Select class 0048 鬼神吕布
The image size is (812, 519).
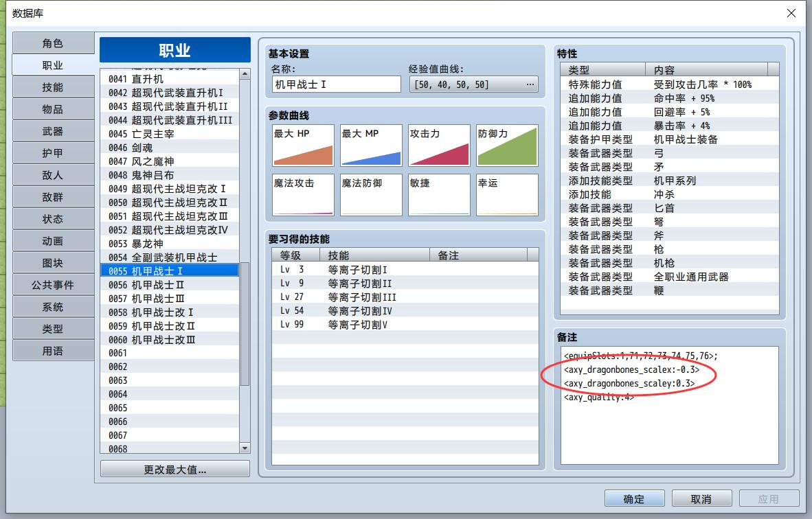click(x=170, y=175)
